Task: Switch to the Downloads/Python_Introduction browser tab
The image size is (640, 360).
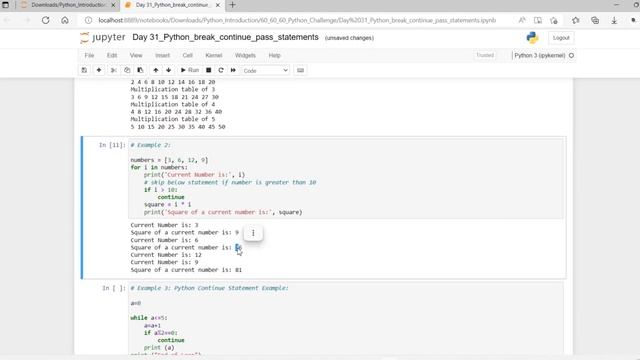Action: click(68, 5)
